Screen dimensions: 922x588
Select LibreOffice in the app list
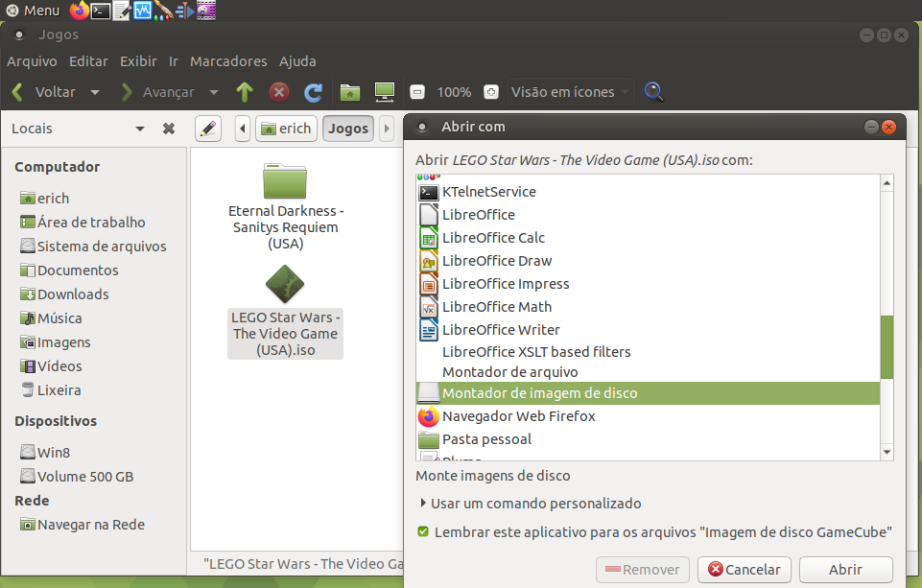click(648, 215)
